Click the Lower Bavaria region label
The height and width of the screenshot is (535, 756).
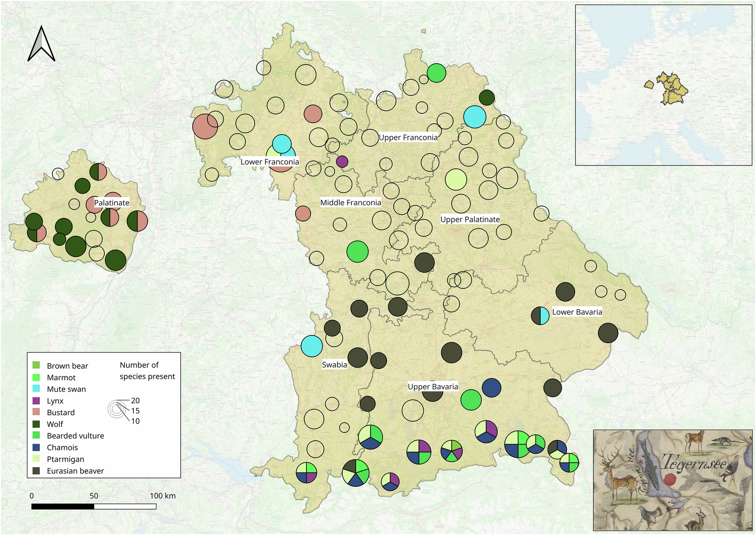click(577, 312)
